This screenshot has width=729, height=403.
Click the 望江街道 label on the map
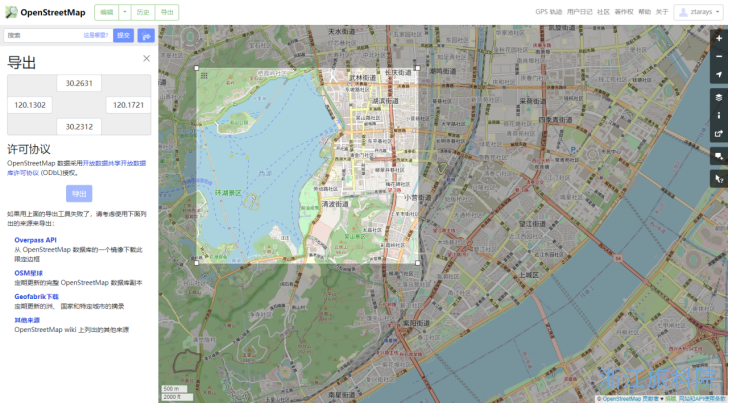532,224
